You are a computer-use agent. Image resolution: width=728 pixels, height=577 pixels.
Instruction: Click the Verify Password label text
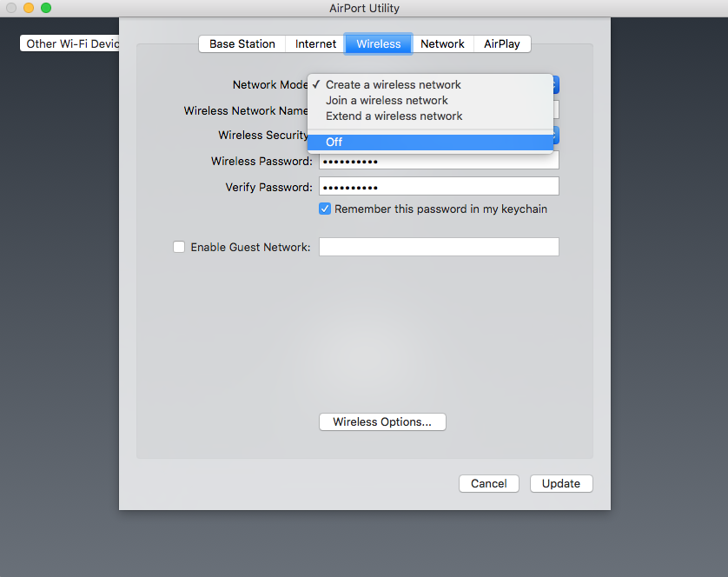(x=268, y=187)
